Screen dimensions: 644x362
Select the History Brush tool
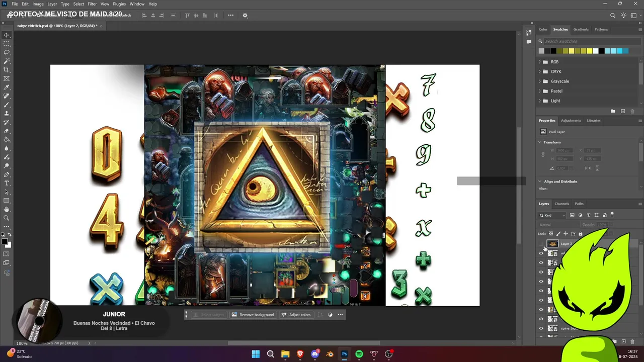[x=7, y=122]
